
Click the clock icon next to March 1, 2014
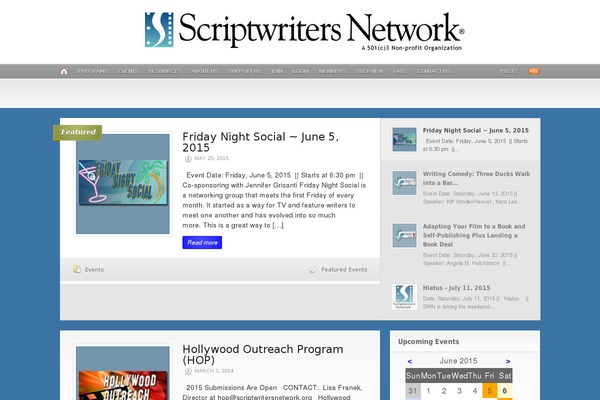click(188, 371)
